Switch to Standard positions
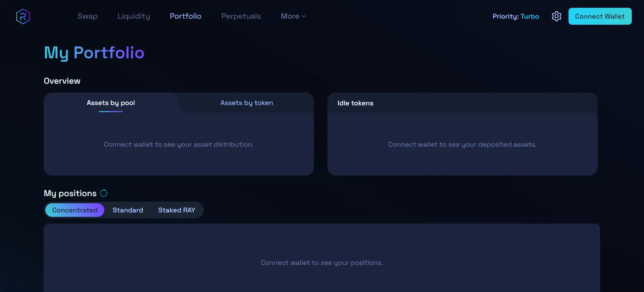The width and height of the screenshot is (644, 292). pyautogui.click(x=128, y=210)
